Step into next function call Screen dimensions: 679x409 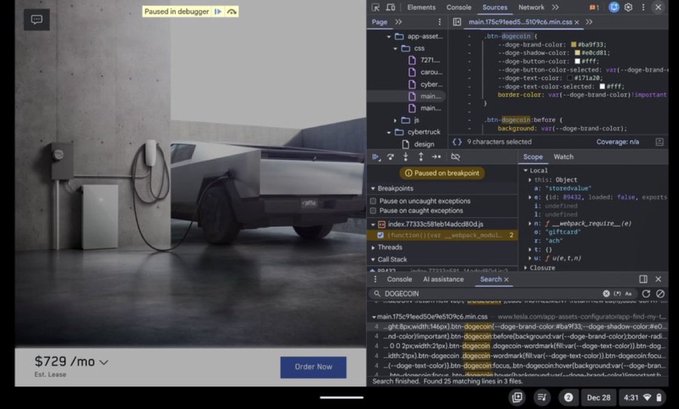point(406,157)
